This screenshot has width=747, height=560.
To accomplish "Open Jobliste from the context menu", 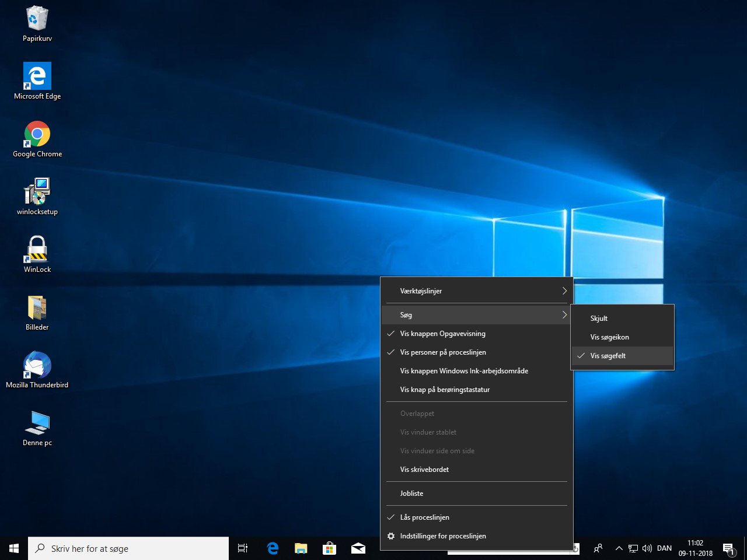I will [411, 493].
